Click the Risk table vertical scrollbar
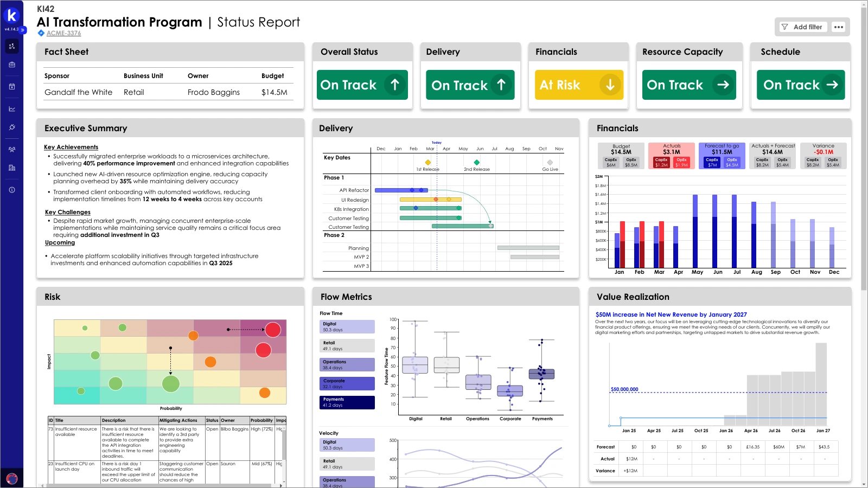Screen dimensions: 868x488 pos(284,445)
